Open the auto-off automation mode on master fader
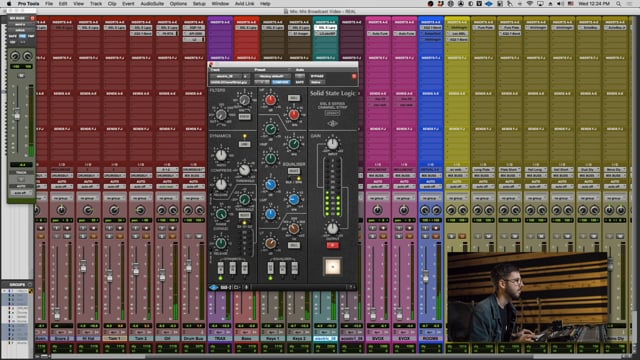Viewport: 640px width, 360px height. click(x=20, y=193)
